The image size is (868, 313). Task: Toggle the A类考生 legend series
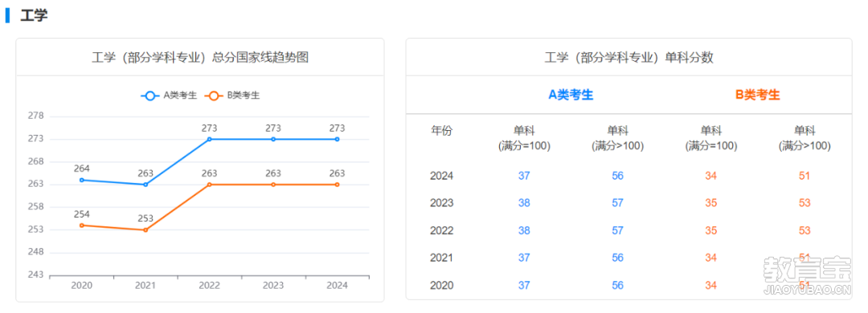pyautogui.click(x=169, y=96)
